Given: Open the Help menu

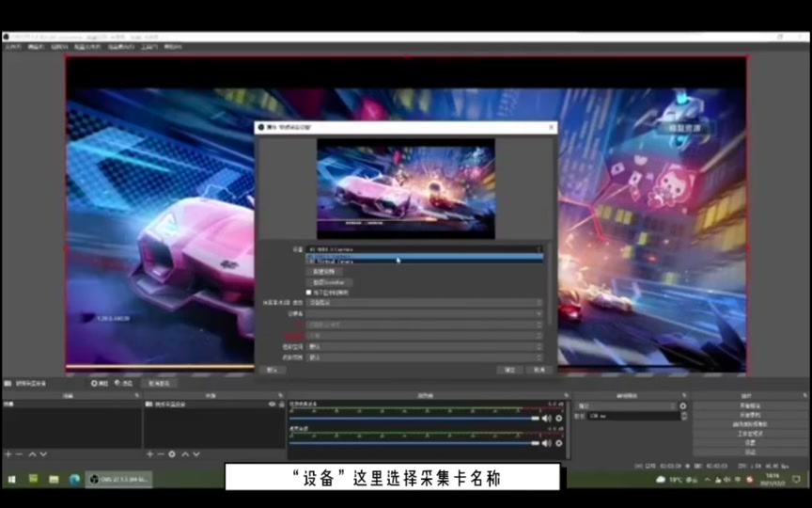Looking at the screenshot, I should pyautogui.click(x=172, y=47).
